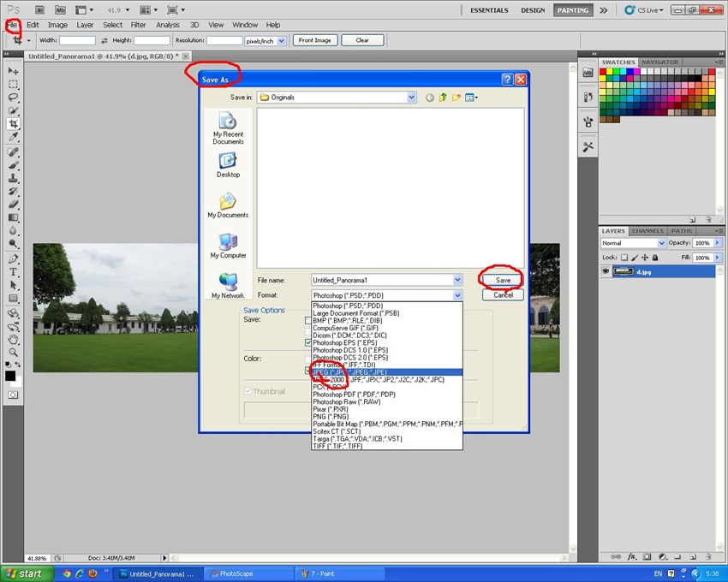Select the Rectangular Marquee tool
The image size is (728, 582).
[13, 84]
